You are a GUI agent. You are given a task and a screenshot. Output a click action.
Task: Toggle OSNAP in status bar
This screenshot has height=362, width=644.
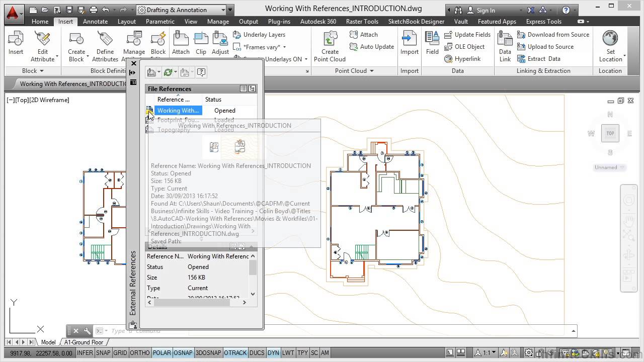pyautogui.click(x=183, y=353)
